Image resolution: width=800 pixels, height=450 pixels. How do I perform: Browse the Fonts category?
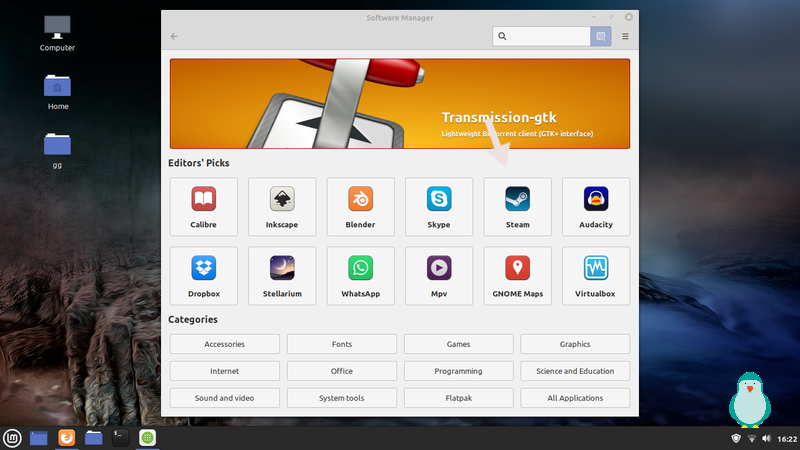coord(342,344)
